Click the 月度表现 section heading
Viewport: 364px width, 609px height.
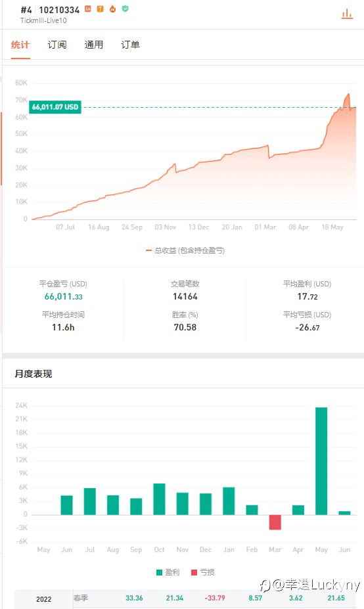coord(34,374)
